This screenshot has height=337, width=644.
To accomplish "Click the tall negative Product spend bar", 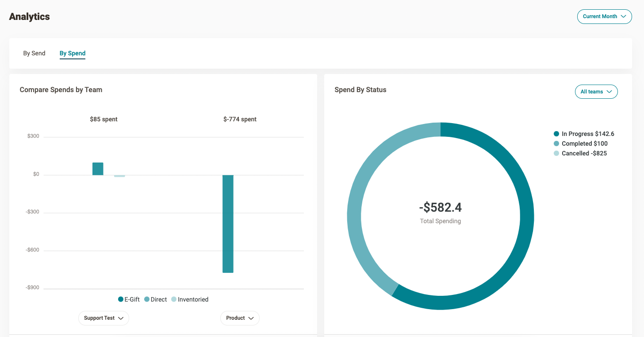I will (228, 224).
